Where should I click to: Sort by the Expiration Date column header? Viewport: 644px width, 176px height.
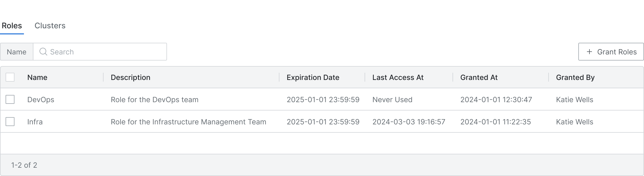pos(313,77)
